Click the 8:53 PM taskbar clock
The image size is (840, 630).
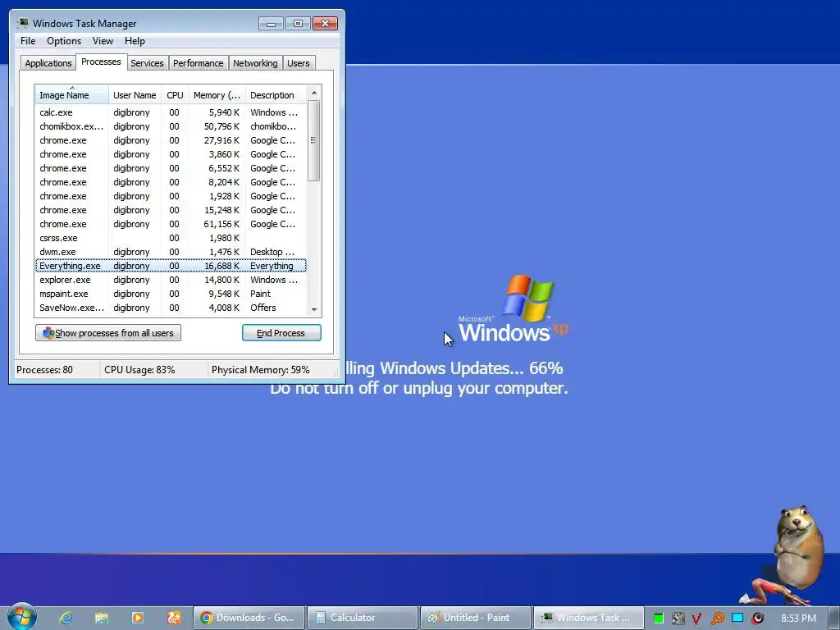[x=798, y=619]
